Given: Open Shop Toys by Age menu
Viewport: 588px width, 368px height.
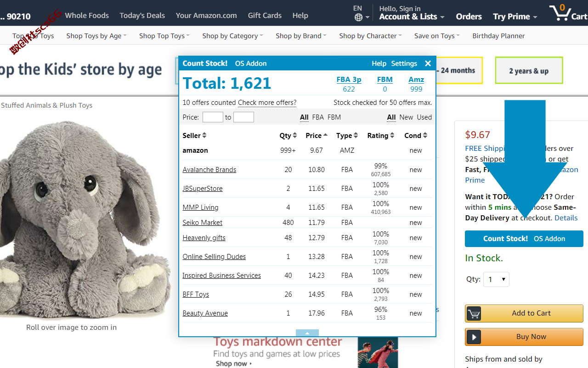Looking at the screenshot, I should coord(96,36).
